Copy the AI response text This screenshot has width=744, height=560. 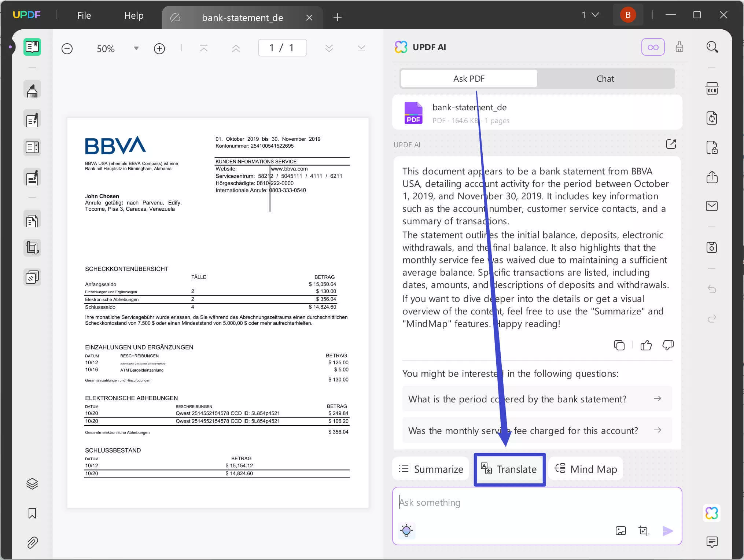click(619, 345)
